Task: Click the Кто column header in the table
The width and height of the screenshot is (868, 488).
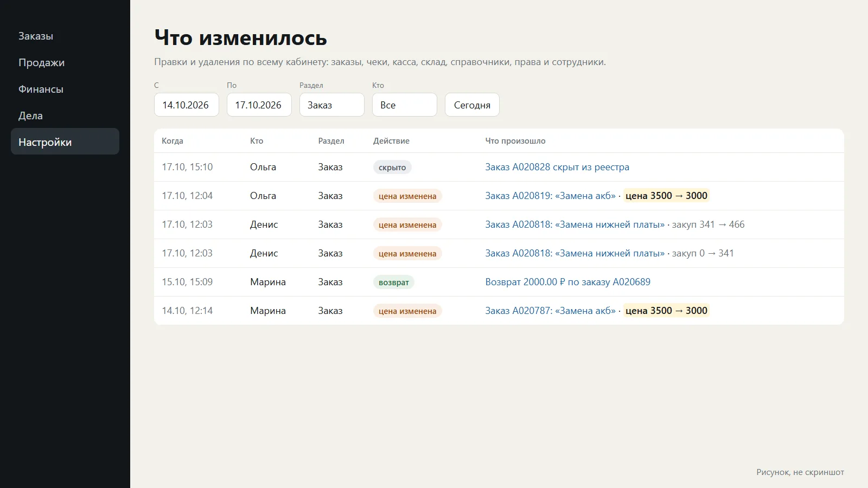Action: 257,141
